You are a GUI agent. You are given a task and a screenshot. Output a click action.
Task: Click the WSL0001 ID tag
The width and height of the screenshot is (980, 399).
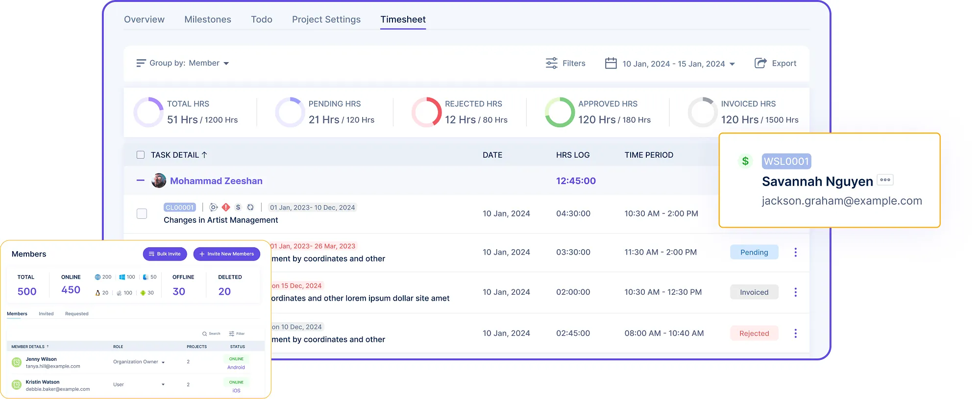coord(786,161)
